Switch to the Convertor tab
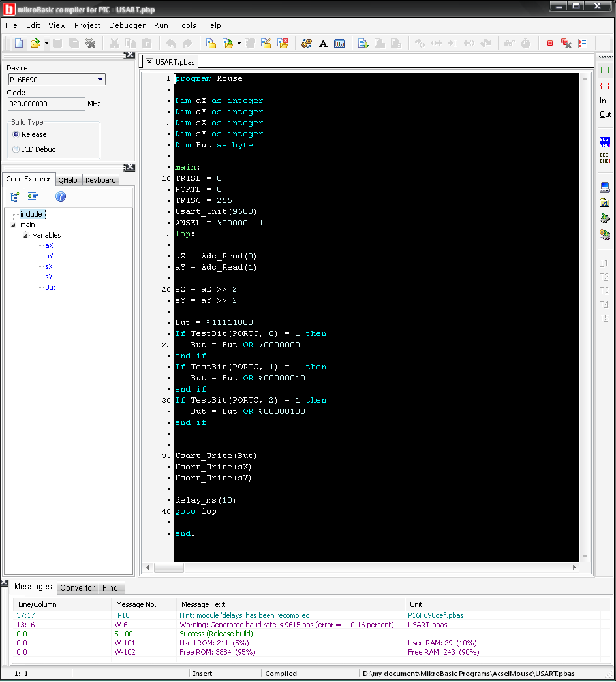The width and height of the screenshot is (616, 682). point(78,587)
